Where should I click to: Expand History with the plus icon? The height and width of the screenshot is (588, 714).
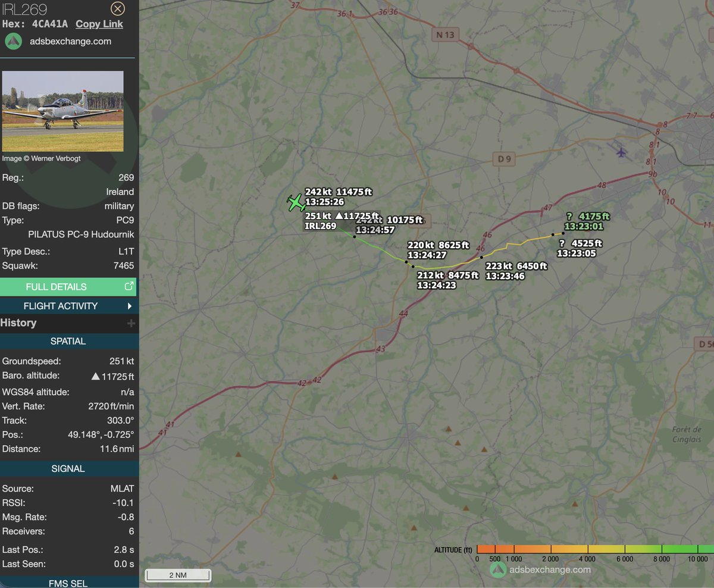131,323
